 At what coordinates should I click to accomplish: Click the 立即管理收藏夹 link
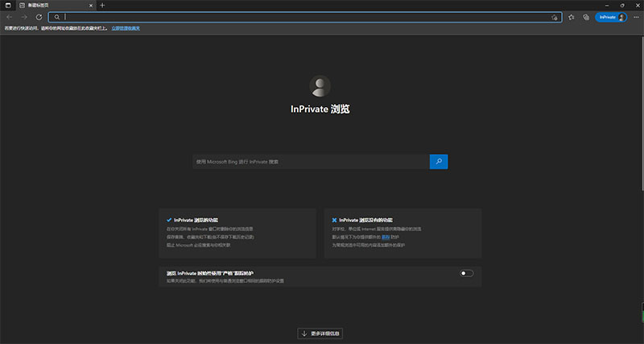[126, 28]
